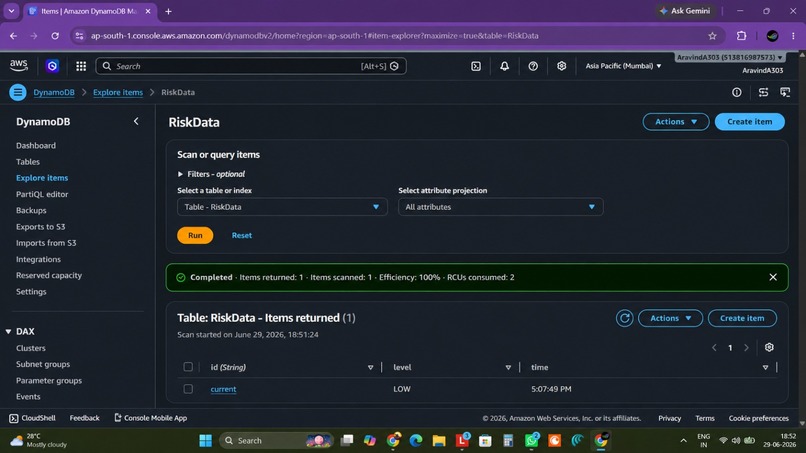Image resolution: width=806 pixels, height=453 pixels.
Task: Click the Reset link
Action: click(x=242, y=235)
